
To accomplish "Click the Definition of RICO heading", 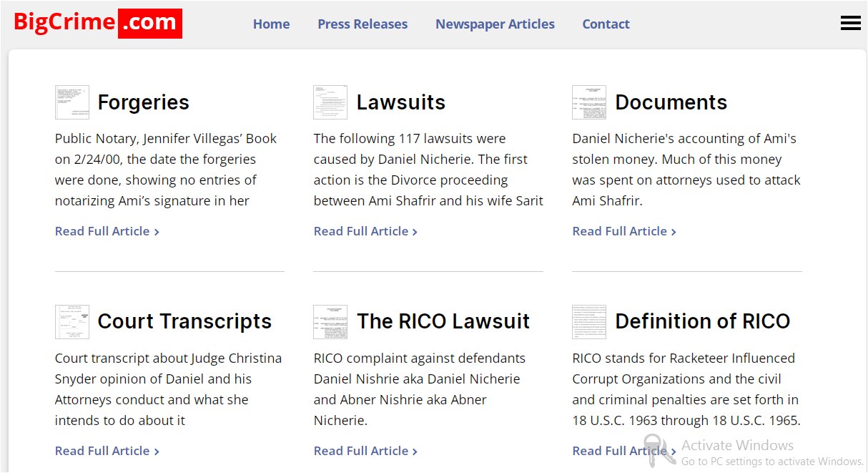I will 703,322.
